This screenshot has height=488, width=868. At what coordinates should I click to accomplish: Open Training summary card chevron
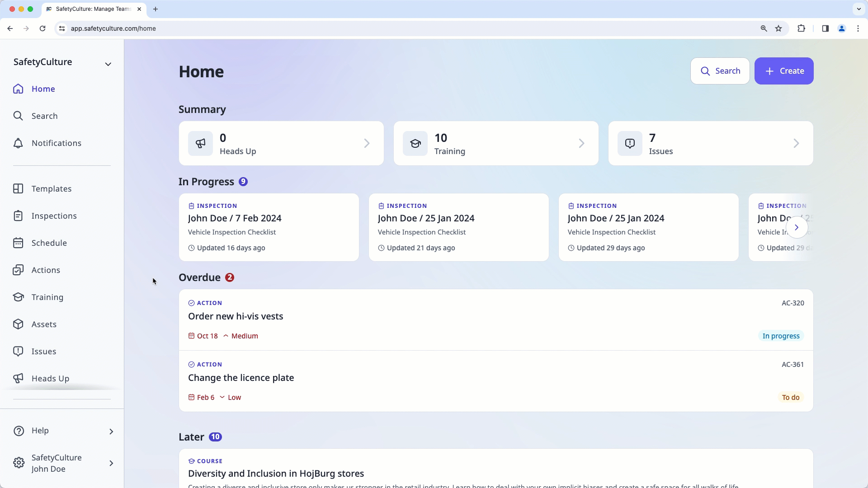581,144
